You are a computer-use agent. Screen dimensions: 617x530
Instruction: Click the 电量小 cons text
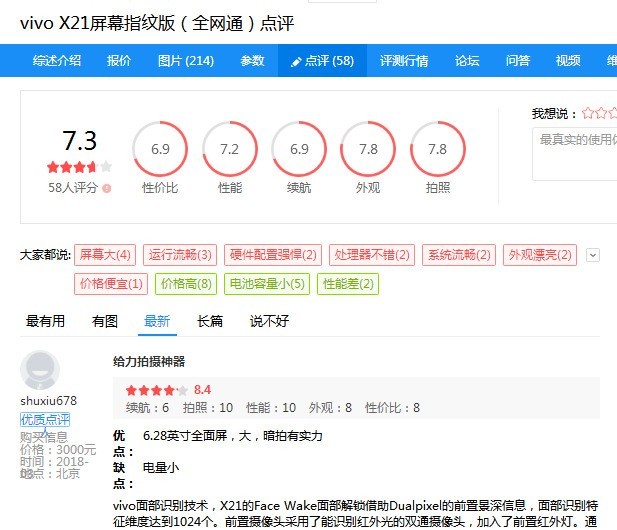(161, 467)
